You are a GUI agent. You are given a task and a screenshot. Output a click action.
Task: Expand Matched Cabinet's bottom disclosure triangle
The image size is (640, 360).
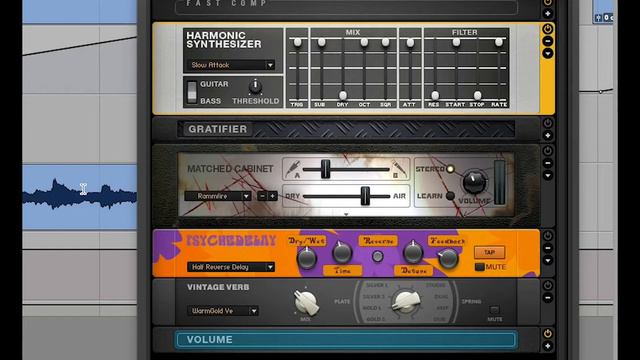[x=346, y=214]
